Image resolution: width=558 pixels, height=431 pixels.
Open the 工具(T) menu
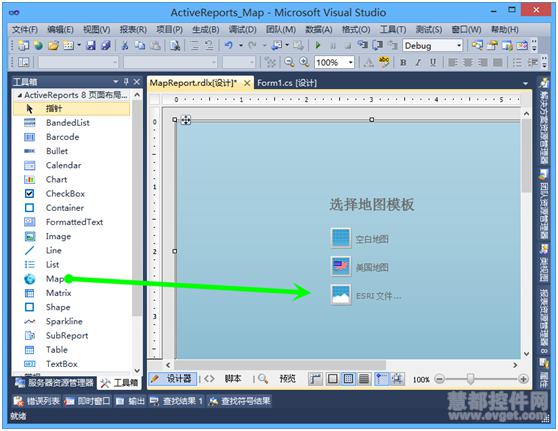[x=393, y=30]
